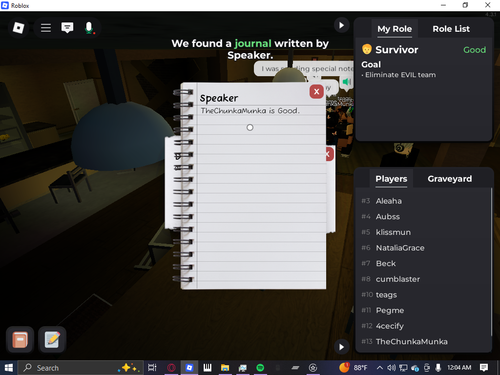500x375 pixels.
Task: Open the notification center icon
Action: [x=484, y=368]
